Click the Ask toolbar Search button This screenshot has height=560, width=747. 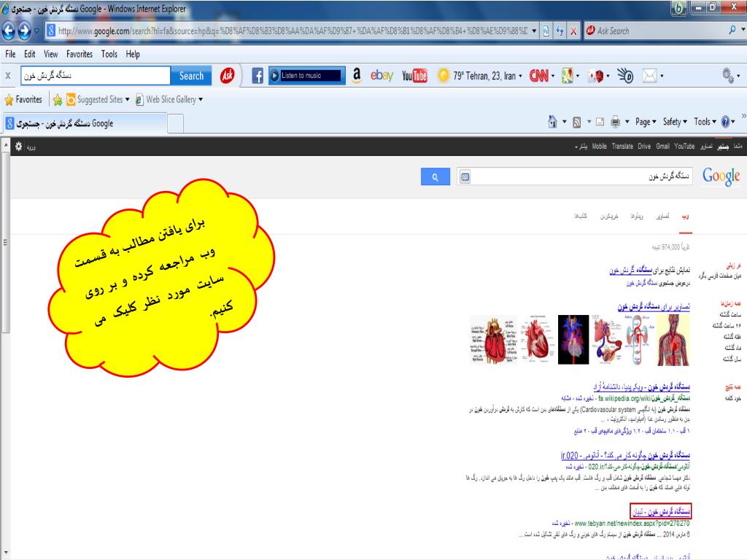(x=191, y=76)
